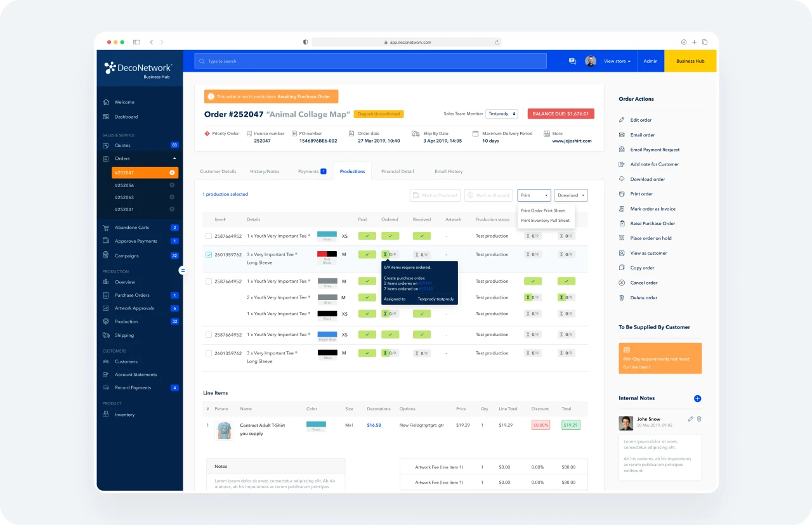Click Edit order pencil icon
This screenshot has width=812, height=525.
click(x=622, y=120)
